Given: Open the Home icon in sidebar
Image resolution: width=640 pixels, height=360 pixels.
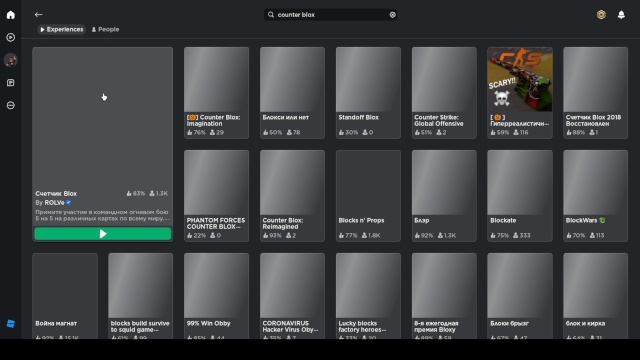Looking at the screenshot, I should click(x=11, y=15).
